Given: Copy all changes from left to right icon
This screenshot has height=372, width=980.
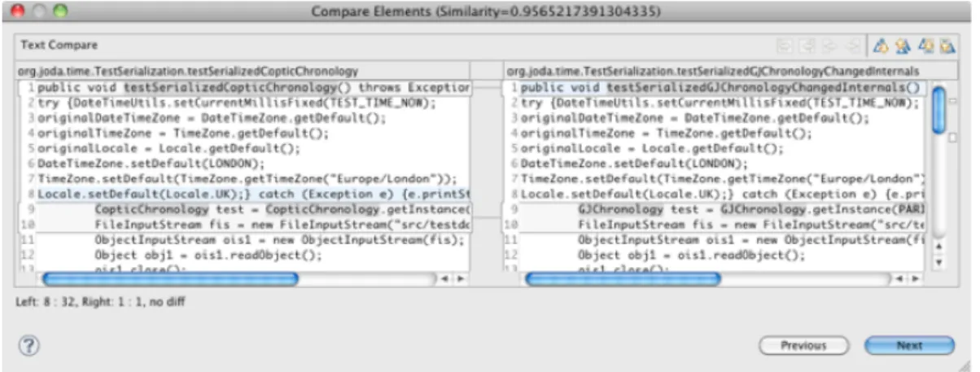Looking at the screenshot, I should point(785,46).
